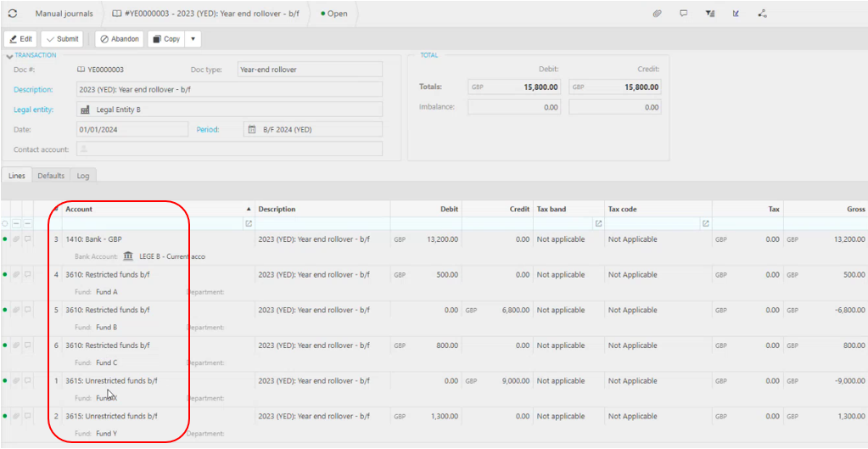Collapse the TRANSACTION section chevron

tap(9, 57)
